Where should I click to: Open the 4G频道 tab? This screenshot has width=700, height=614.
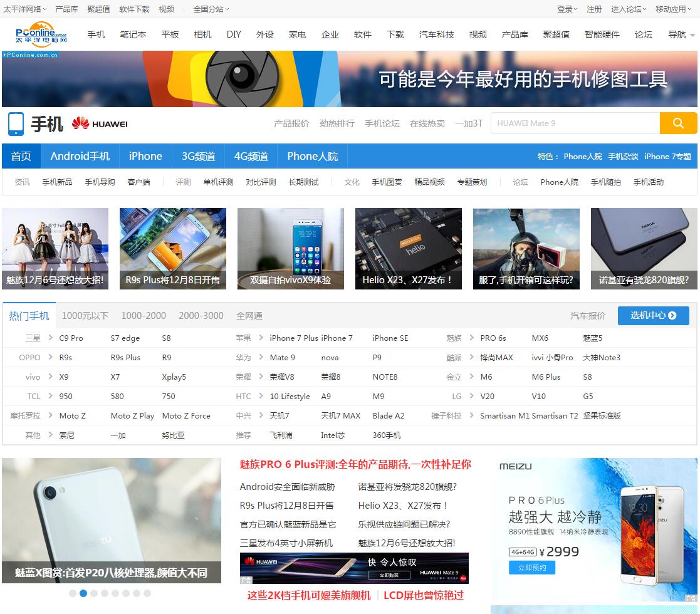[251, 156]
